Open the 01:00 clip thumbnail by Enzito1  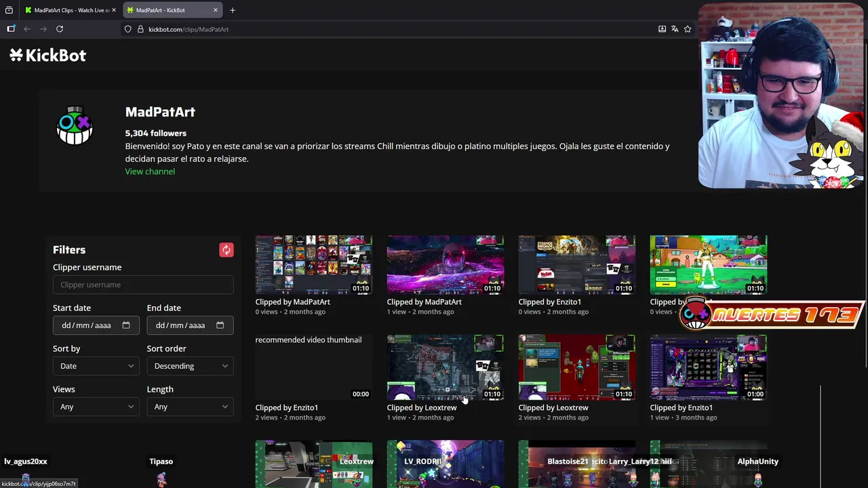click(709, 367)
